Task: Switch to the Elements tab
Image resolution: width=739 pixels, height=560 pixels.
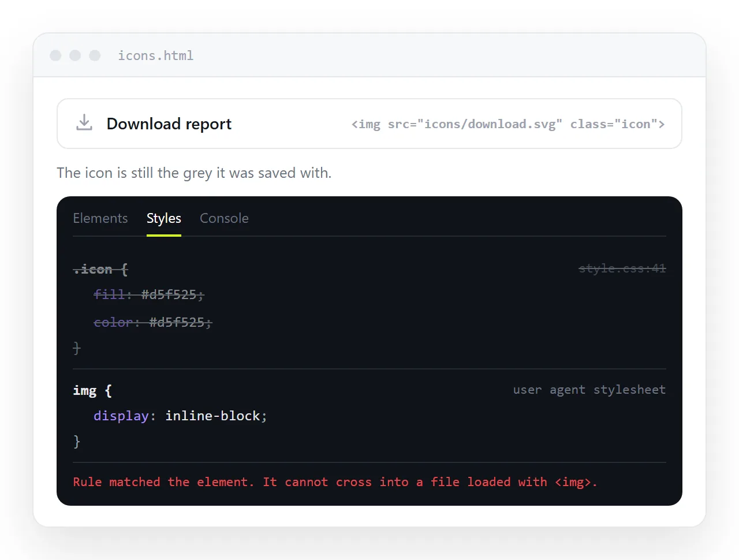Action: click(x=100, y=218)
